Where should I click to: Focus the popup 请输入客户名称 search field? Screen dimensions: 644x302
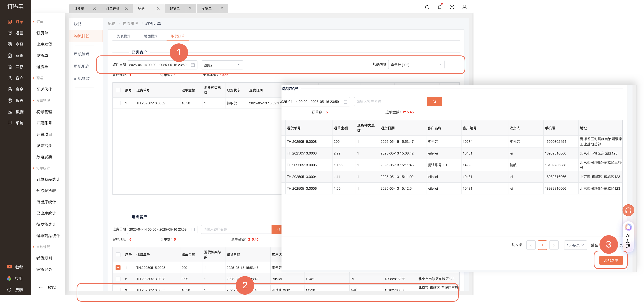[x=390, y=101]
